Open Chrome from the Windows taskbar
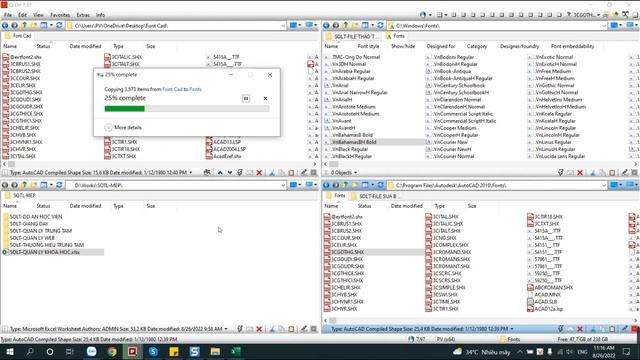 tap(112, 351)
